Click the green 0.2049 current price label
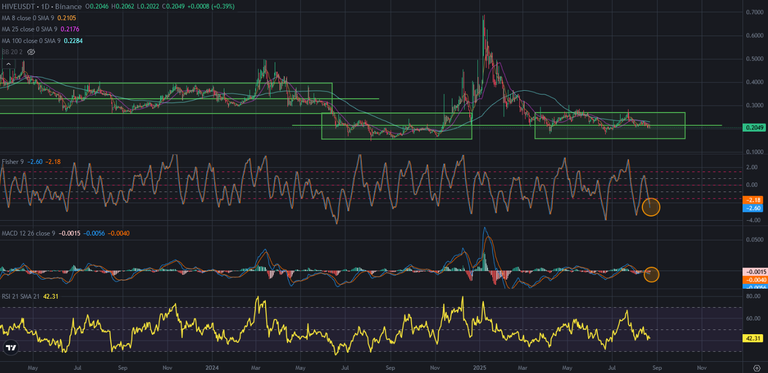The width and height of the screenshot is (768, 373). pos(752,128)
